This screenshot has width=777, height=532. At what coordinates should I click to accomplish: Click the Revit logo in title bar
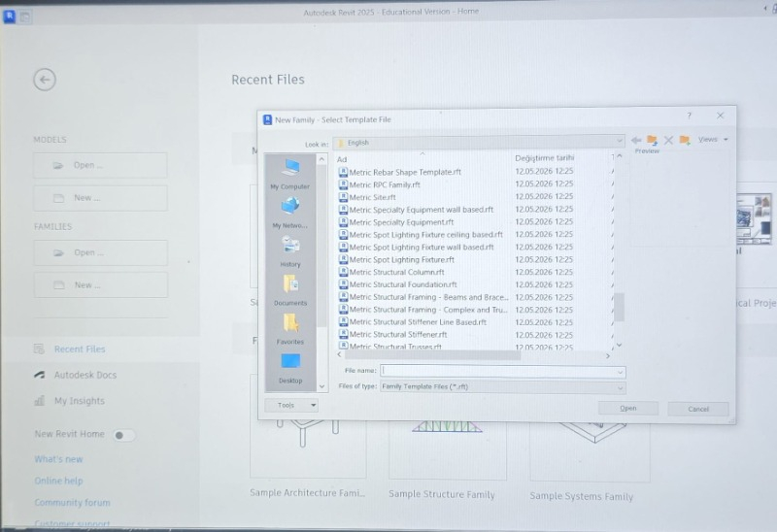(10, 17)
